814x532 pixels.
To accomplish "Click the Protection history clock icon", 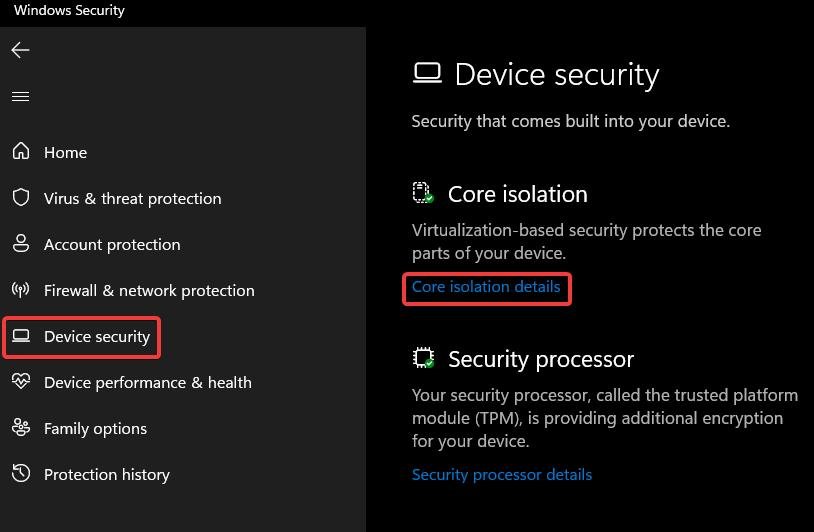I will tap(21, 473).
